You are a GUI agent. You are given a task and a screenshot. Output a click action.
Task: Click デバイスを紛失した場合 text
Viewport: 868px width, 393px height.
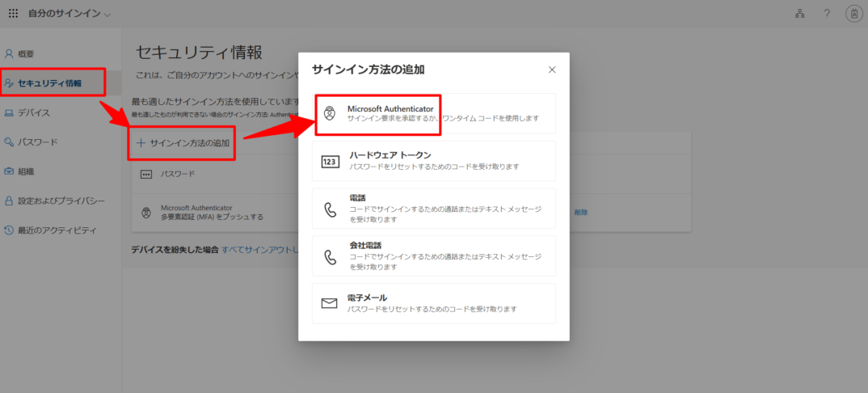pyautogui.click(x=175, y=250)
